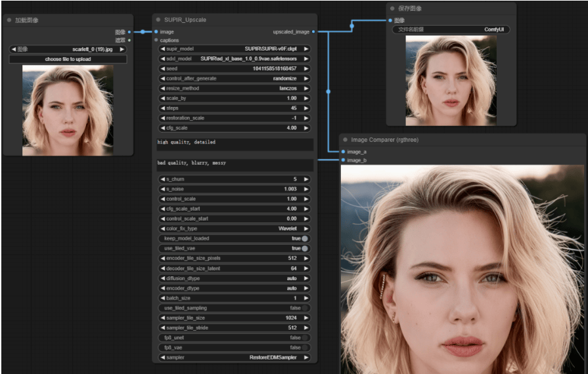Collapse the 保存图像 node using its title dot
This screenshot has width=588, height=374.
[x=392, y=9]
